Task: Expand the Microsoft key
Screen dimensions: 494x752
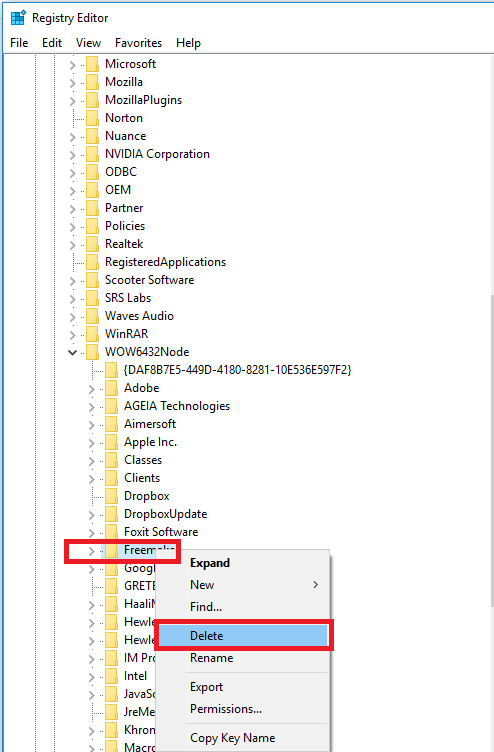Action: click(x=72, y=64)
